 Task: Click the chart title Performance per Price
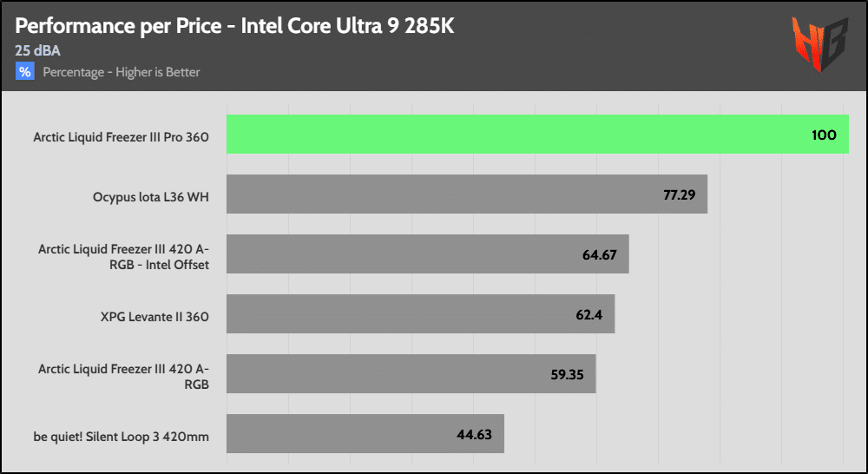pos(234,25)
